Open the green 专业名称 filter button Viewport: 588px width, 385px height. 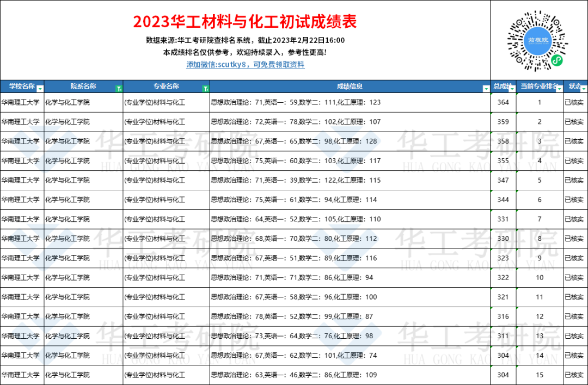coord(205,89)
